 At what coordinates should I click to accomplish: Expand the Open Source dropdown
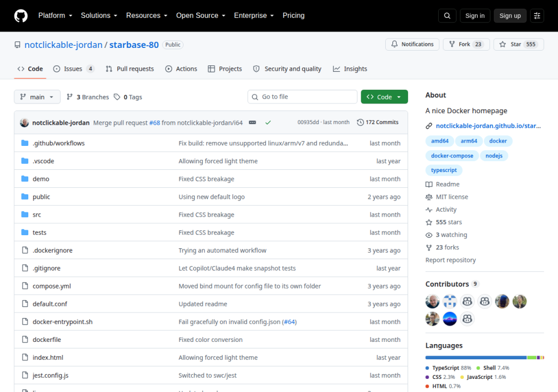pyautogui.click(x=201, y=16)
